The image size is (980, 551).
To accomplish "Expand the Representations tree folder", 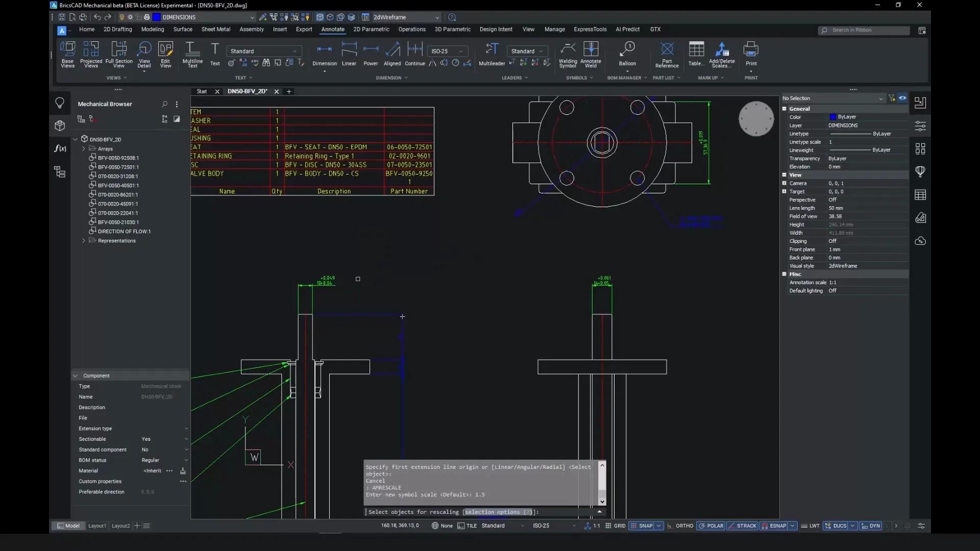I will 84,241.
